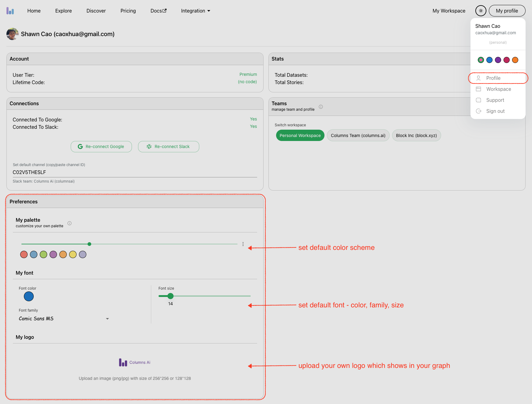Click the 'Upload an image (png/jpg)' hint text
Image resolution: width=532 pixels, height=404 pixels.
coord(135,378)
